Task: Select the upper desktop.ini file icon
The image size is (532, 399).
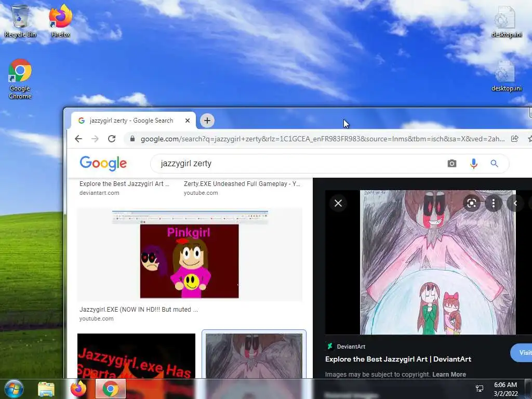Action: click(506, 21)
